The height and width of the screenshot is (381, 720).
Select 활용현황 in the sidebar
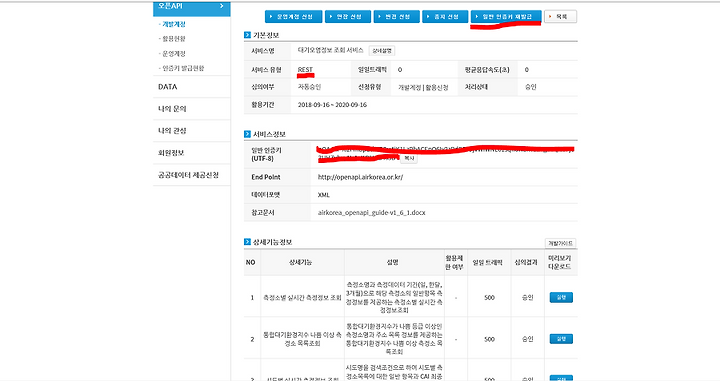coord(173,39)
